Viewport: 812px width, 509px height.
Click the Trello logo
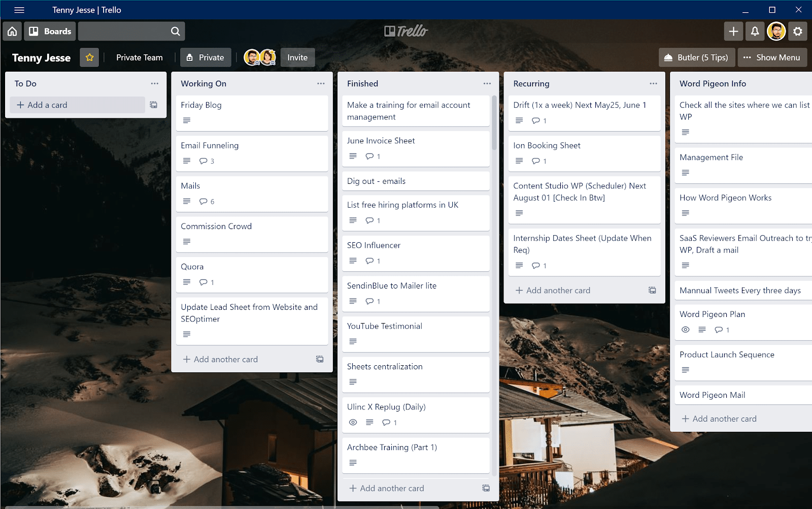406,31
